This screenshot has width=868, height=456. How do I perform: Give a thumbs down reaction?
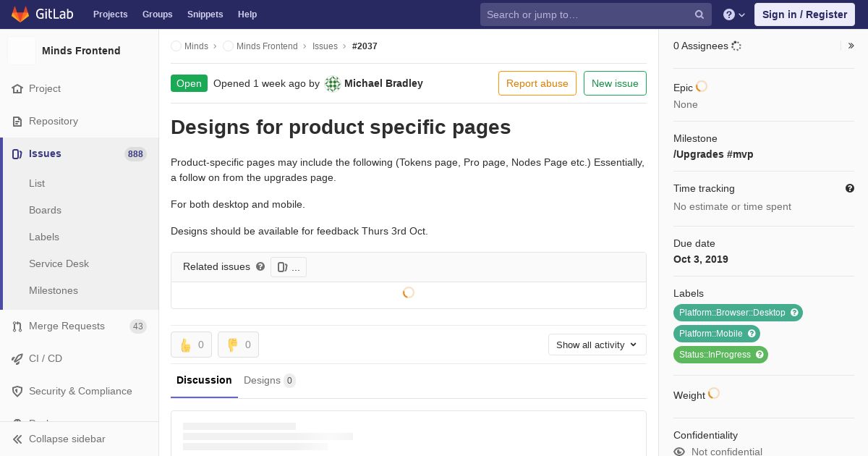point(238,345)
